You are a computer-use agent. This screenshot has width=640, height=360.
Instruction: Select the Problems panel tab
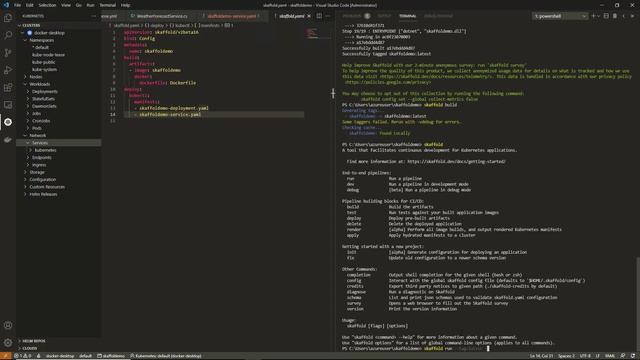point(352,16)
